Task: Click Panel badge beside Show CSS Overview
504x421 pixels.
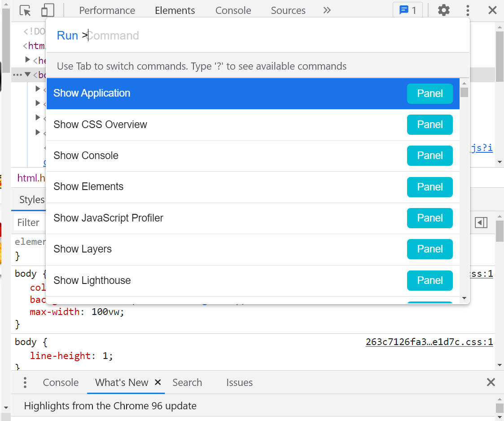Action: [430, 124]
